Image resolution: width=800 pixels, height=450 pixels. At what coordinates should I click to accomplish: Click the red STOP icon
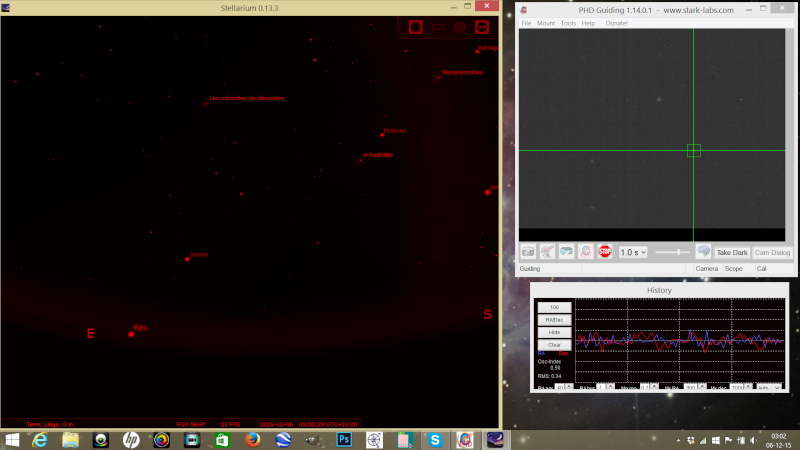click(x=605, y=252)
